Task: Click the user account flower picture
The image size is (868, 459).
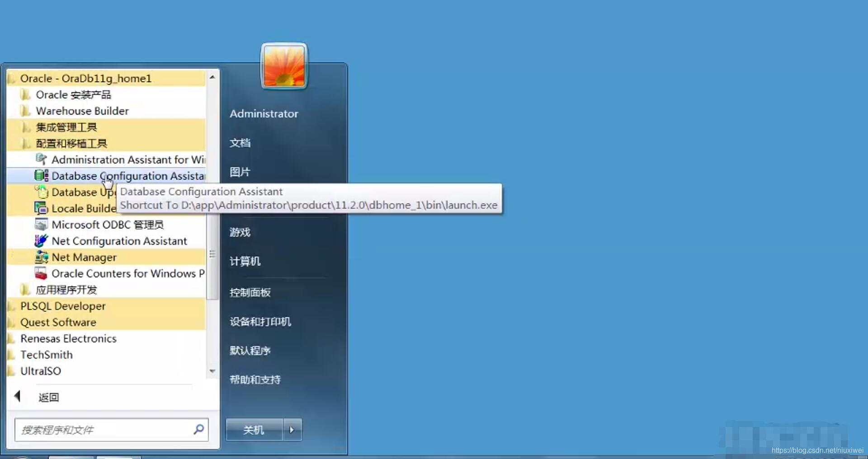Action: click(x=284, y=66)
